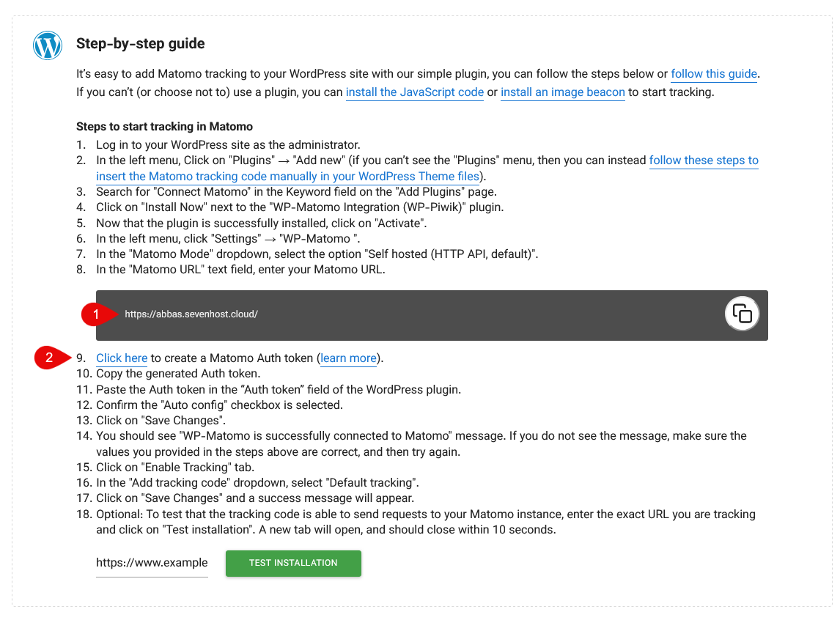This screenshot has height=620, width=840.
Task: Click step 3 'Search for Connect Matomo' text
Action: click(296, 192)
